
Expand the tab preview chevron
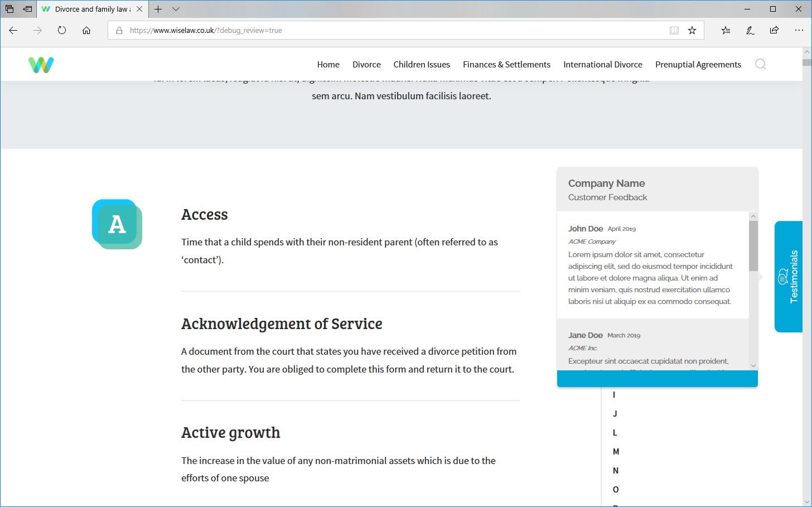pos(176,9)
